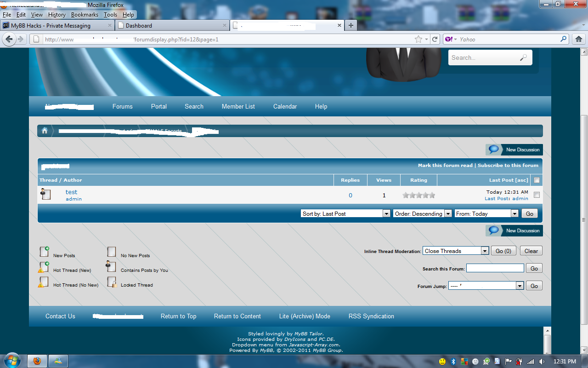
Task: Click the magnifier icon in forum search box
Action: (523, 57)
